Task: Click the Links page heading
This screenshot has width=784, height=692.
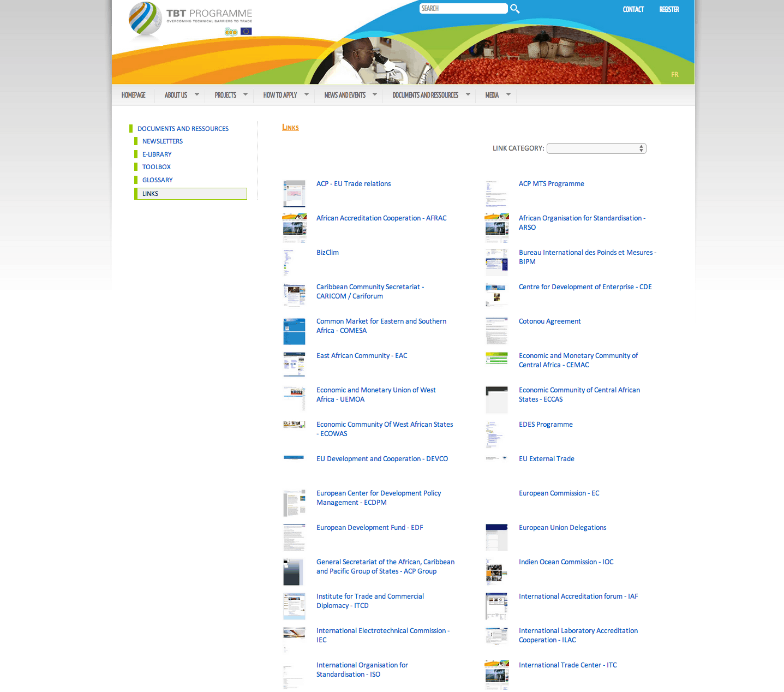Action: 290,127
